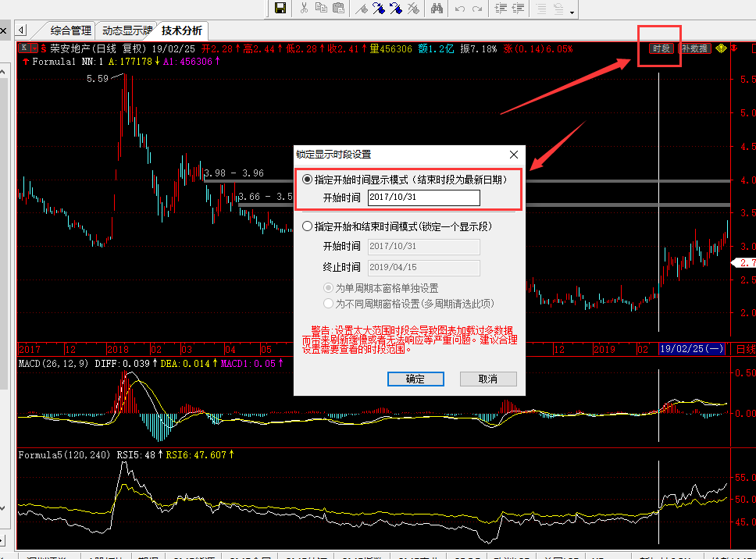
Task: Switch to 综合管理 tab
Action: click(70, 31)
